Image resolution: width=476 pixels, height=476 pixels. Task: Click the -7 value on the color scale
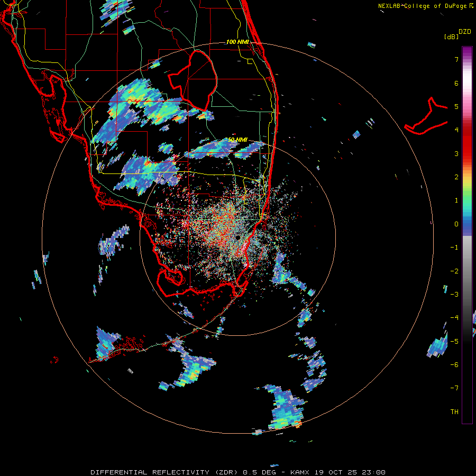(454, 388)
